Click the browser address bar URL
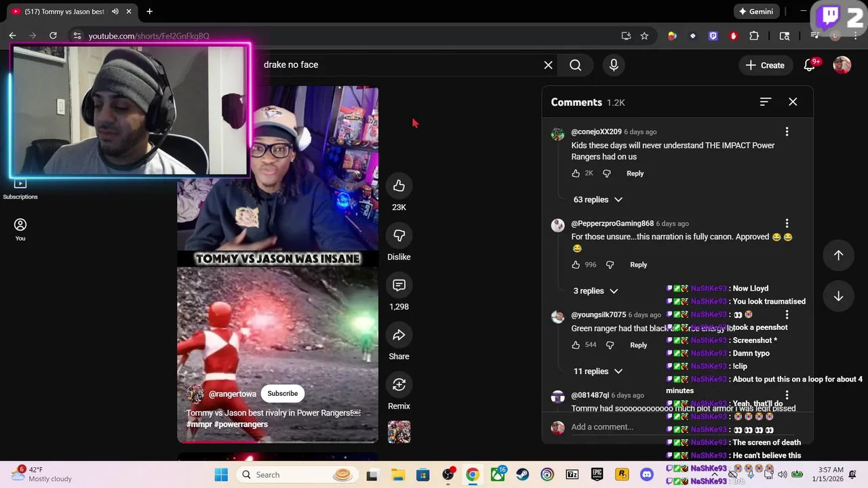 [x=149, y=36]
